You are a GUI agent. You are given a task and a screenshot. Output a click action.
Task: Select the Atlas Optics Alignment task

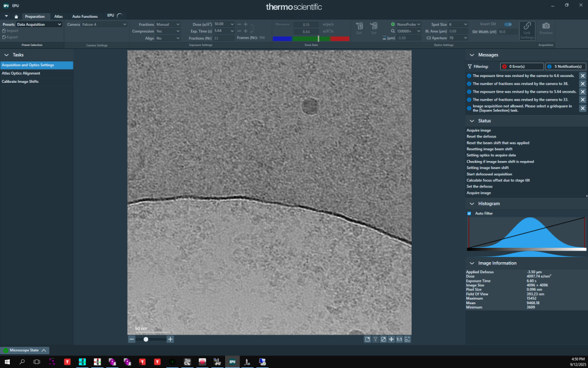[21, 74]
